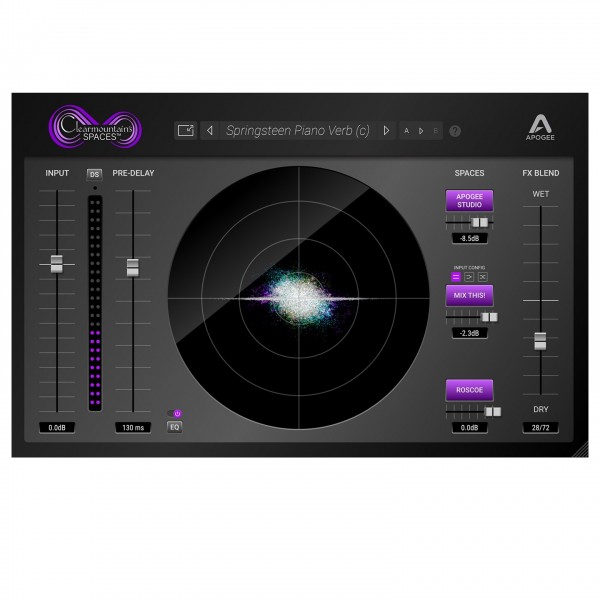Click the WET label
Image resolution: width=600 pixels, height=600 pixels.
540,194
